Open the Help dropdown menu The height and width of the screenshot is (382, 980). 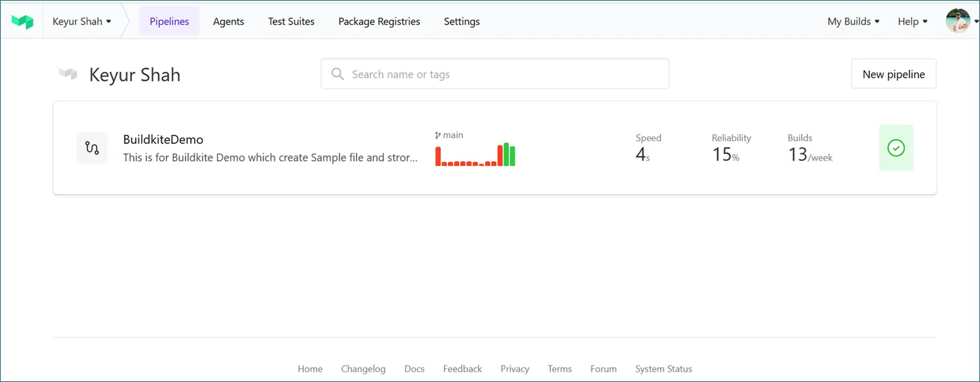(912, 22)
